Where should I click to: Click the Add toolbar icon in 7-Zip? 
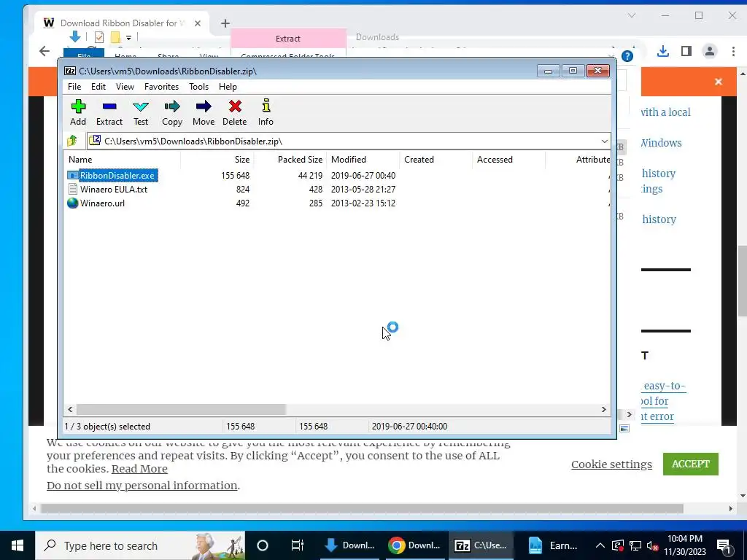[x=78, y=112]
